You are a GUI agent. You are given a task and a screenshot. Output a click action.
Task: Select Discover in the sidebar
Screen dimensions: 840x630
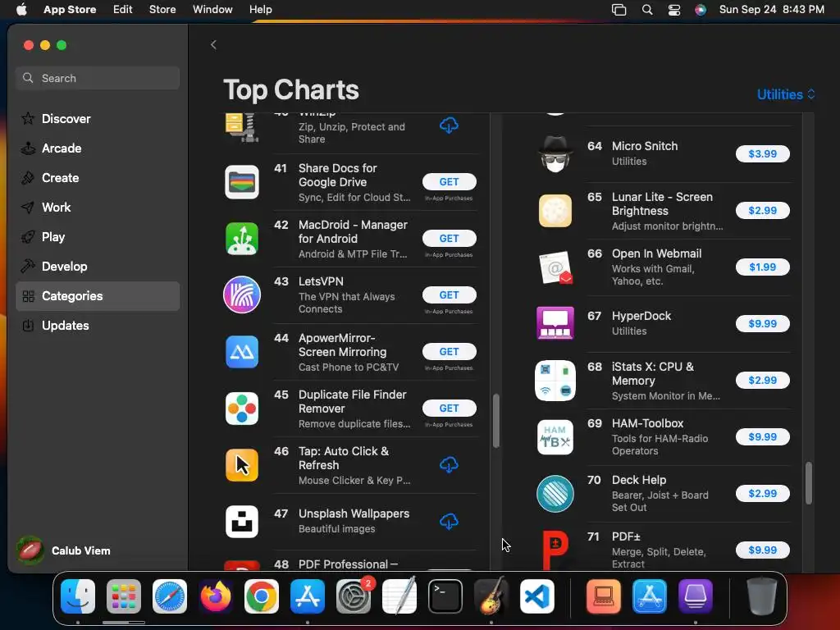(x=98, y=119)
